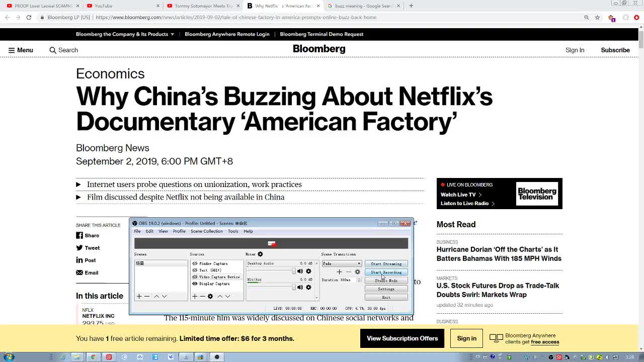644x362 pixels.
Task: Open Chrome from the taskbar
Action: [x=93, y=357]
